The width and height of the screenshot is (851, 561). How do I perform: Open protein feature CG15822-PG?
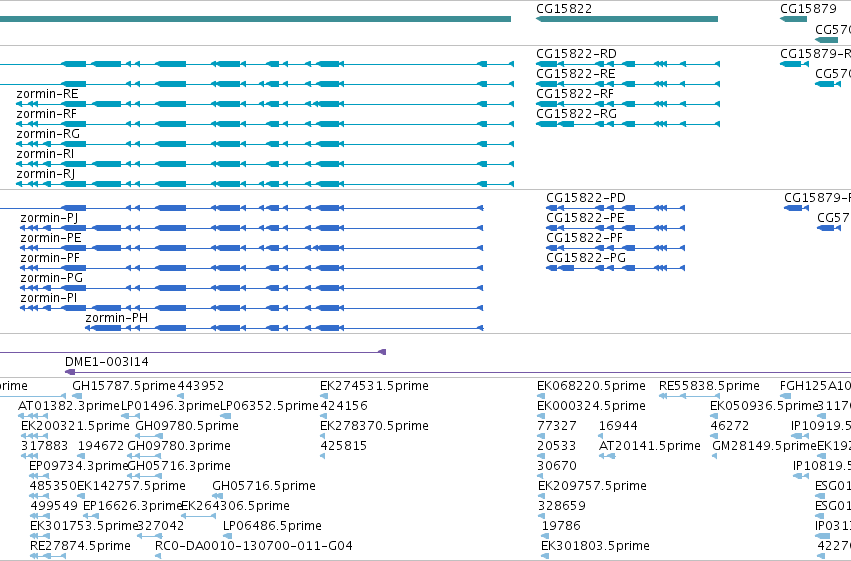click(x=586, y=258)
